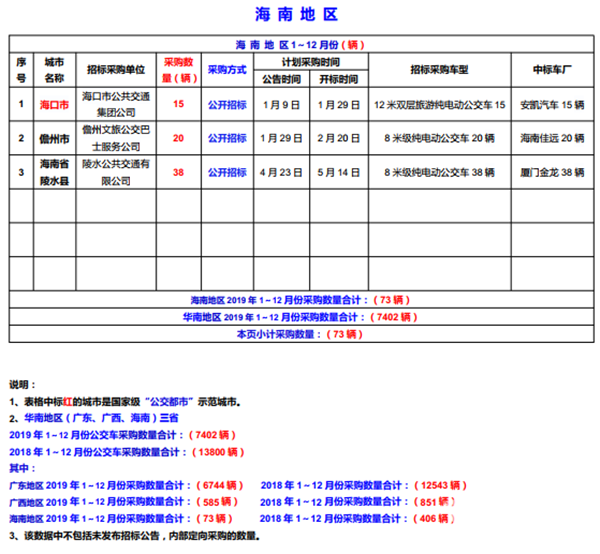Screen dimensions: 600x554
Task: Click 公开招标 in the 儋州市 row
Action: coord(227,138)
